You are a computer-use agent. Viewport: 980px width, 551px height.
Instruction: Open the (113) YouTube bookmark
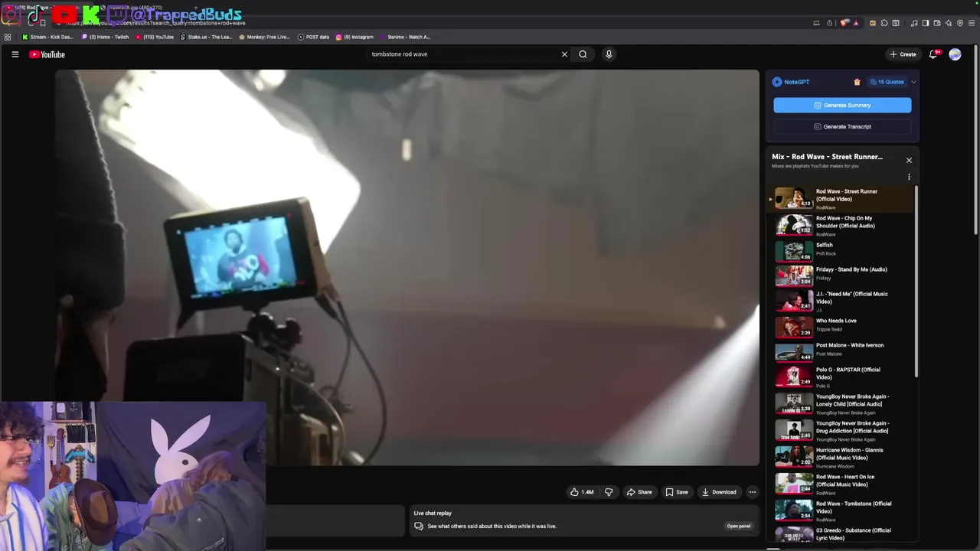155,37
